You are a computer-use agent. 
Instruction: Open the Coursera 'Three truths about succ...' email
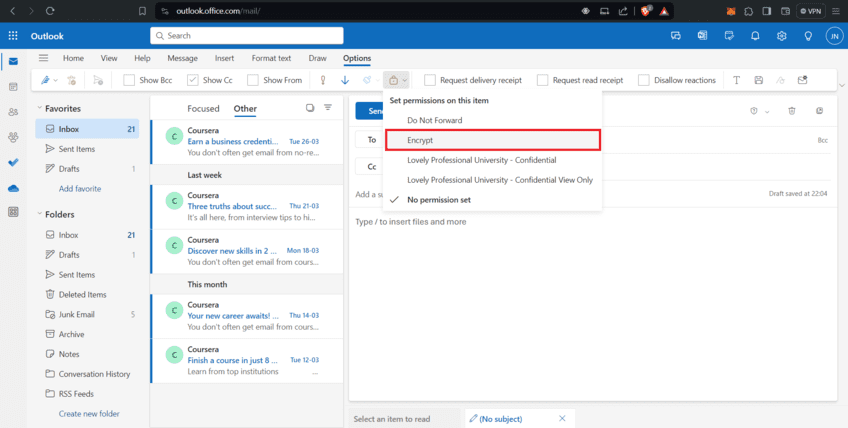coord(247,207)
